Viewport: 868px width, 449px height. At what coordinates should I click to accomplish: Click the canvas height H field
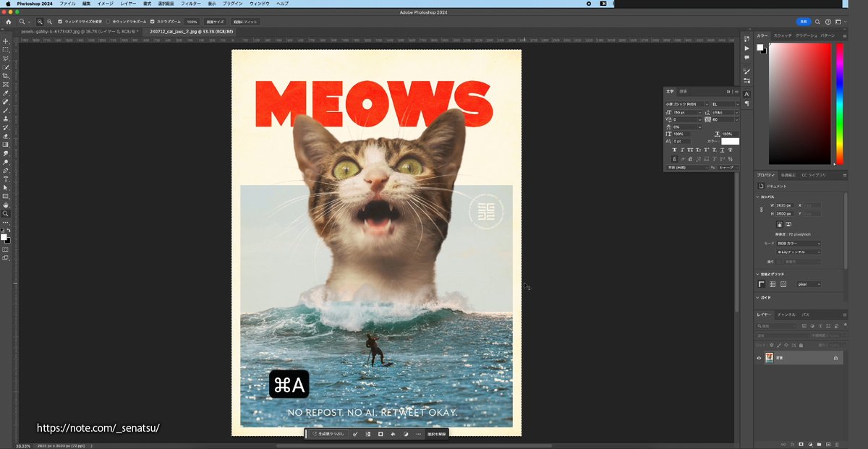[x=786, y=213]
